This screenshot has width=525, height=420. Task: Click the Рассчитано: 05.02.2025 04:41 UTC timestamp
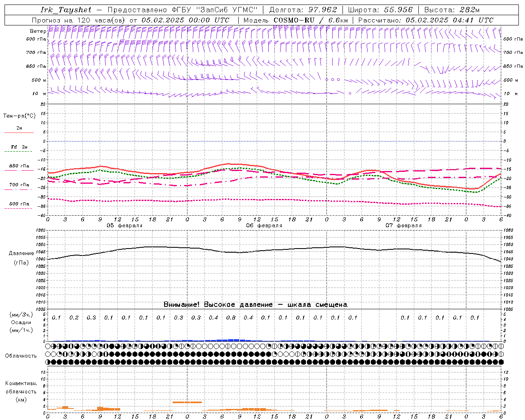[x=426, y=20]
